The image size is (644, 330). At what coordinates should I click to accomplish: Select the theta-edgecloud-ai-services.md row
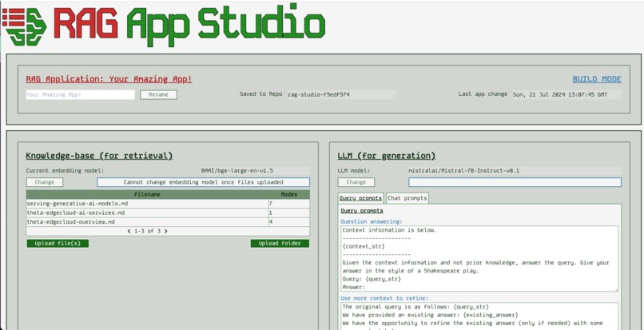coord(168,213)
